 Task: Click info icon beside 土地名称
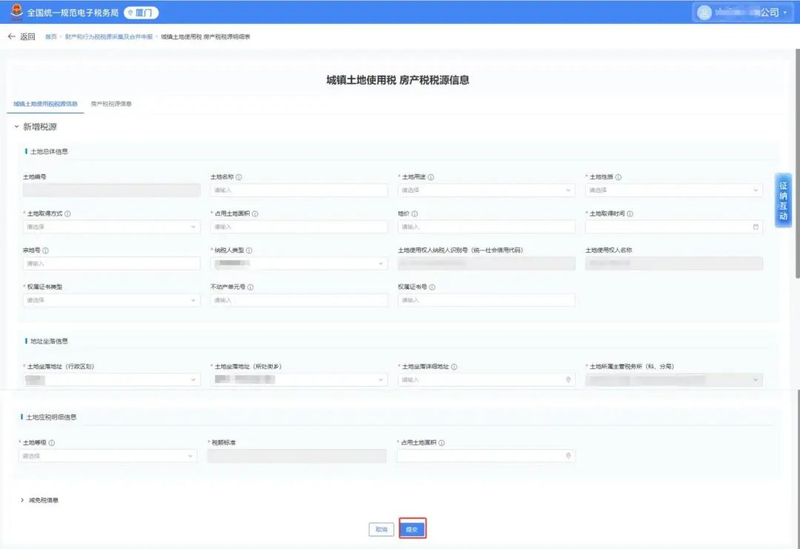(239, 177)
